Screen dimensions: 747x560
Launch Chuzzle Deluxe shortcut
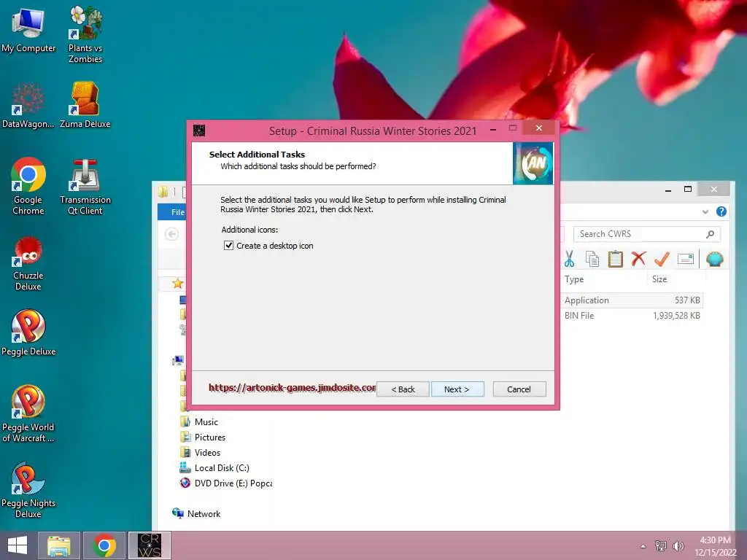pyautogui.click(x=28, y=262)
